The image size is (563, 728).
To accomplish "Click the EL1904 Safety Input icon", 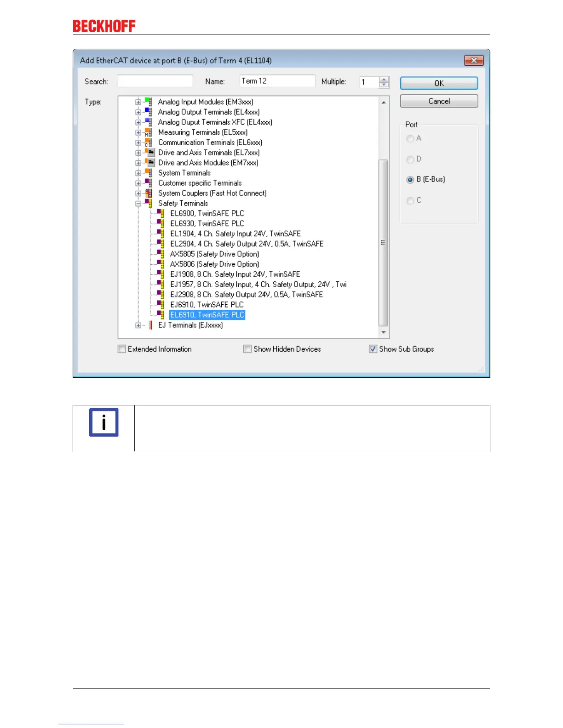I will pos(160,233).
